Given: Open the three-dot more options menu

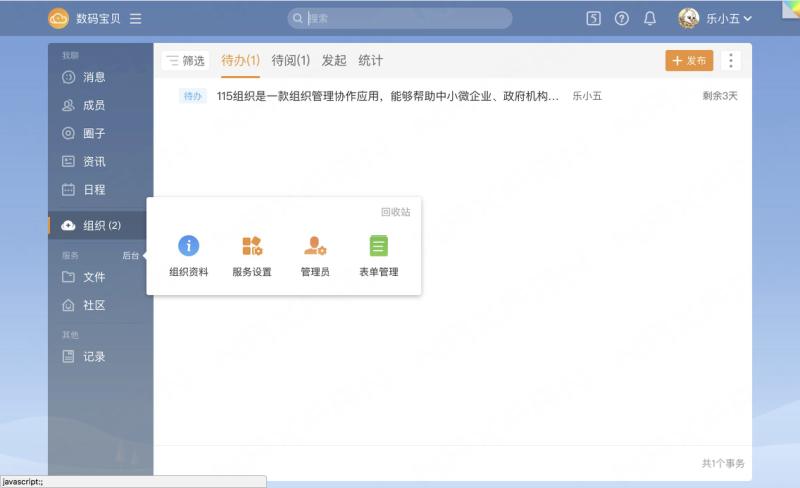Looking at the screenshot, I should (x=731, y=61).
